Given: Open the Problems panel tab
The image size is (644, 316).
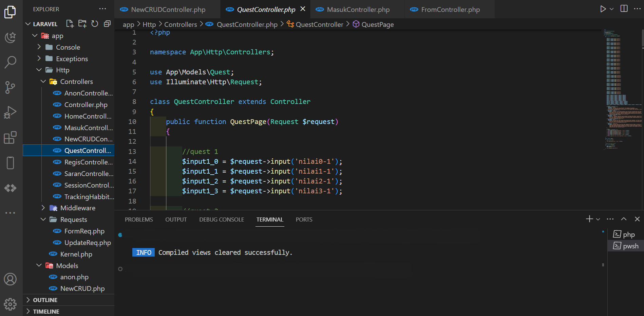Looking at the screenshot, I should [139, 220].
